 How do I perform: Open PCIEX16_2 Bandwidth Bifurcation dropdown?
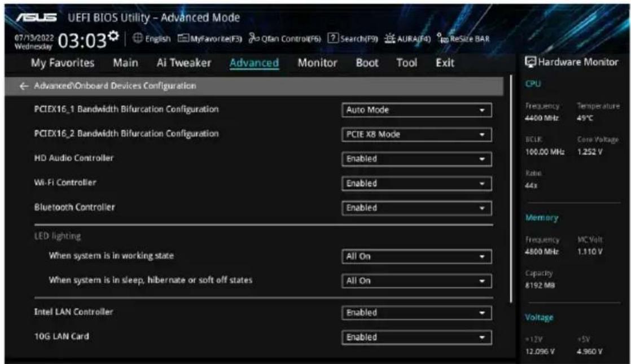(x=417, y=135)
